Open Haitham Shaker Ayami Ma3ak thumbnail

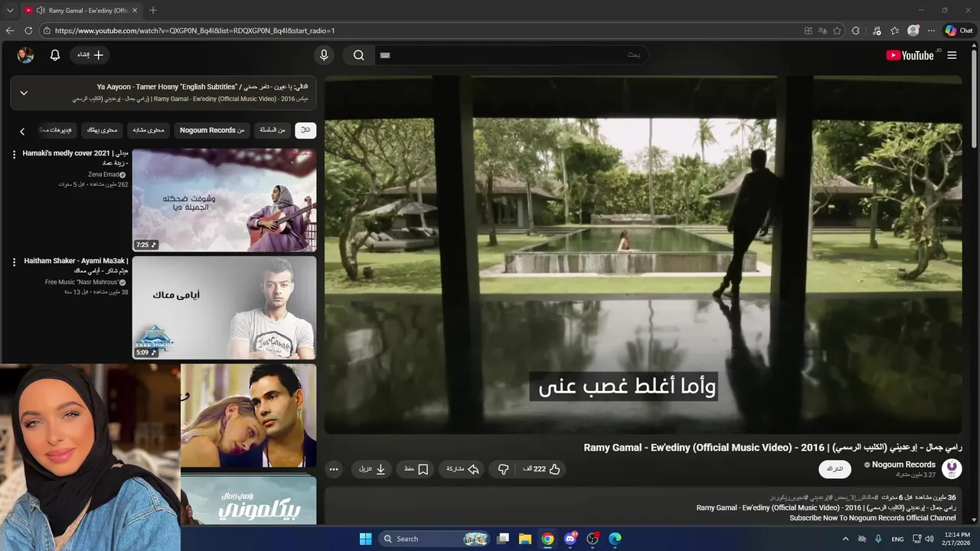(x=224, y=307)
